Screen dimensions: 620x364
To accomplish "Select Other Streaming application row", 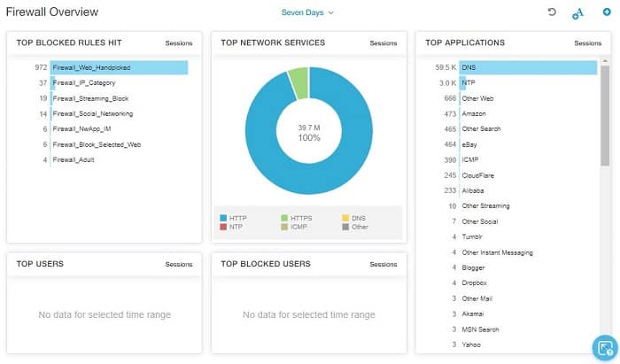I will point(485,205).
